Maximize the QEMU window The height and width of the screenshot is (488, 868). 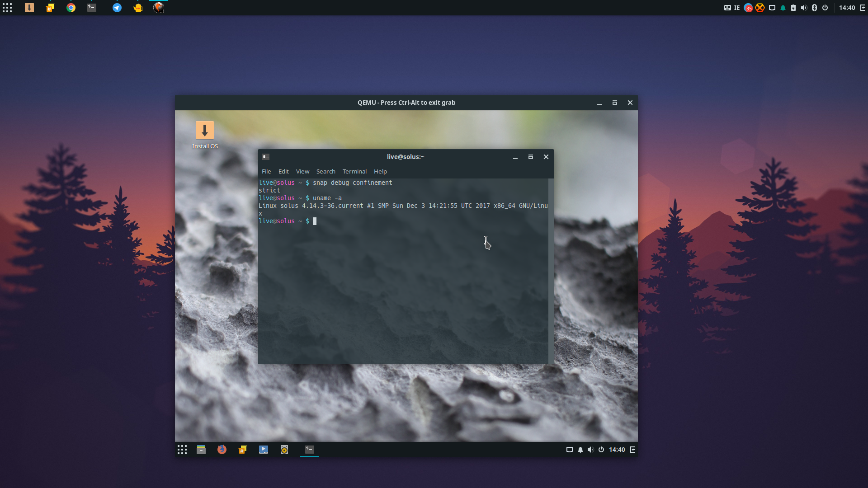tap(615, 103)
